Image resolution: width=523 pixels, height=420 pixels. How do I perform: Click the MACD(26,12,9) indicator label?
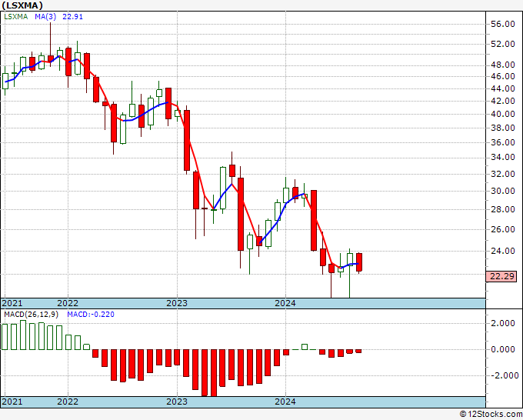click(31, 315)
